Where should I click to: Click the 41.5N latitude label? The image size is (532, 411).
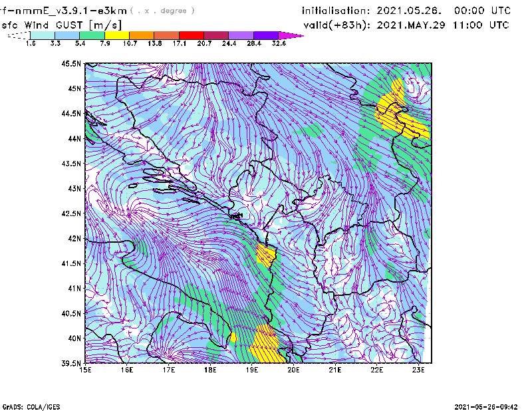click(x=71, y=263)
